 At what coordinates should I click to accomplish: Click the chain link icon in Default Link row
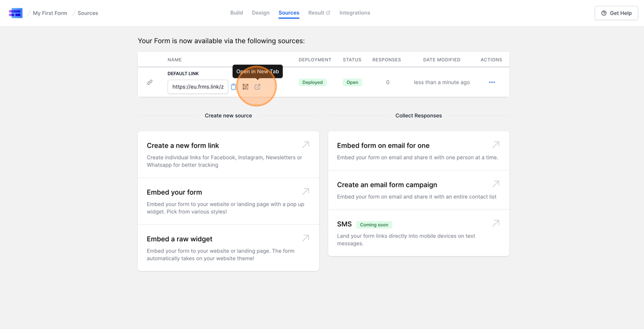pos(150,83)
